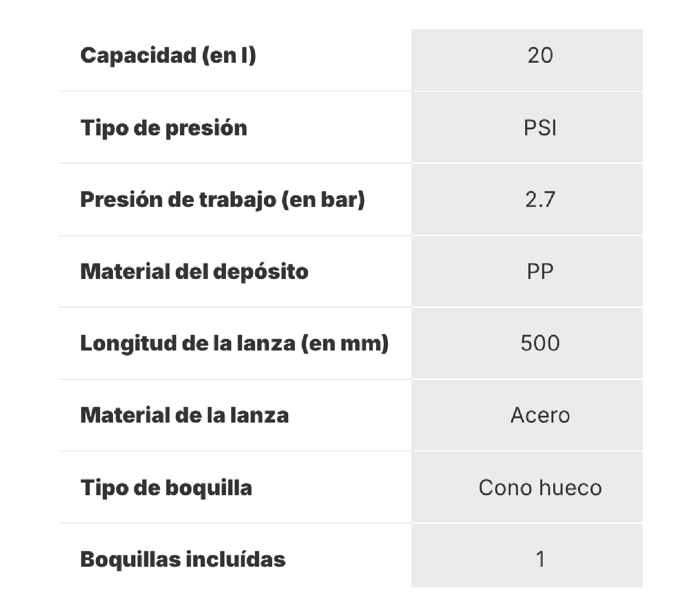Click the 'Material del depósito' label

click(194, 271)
